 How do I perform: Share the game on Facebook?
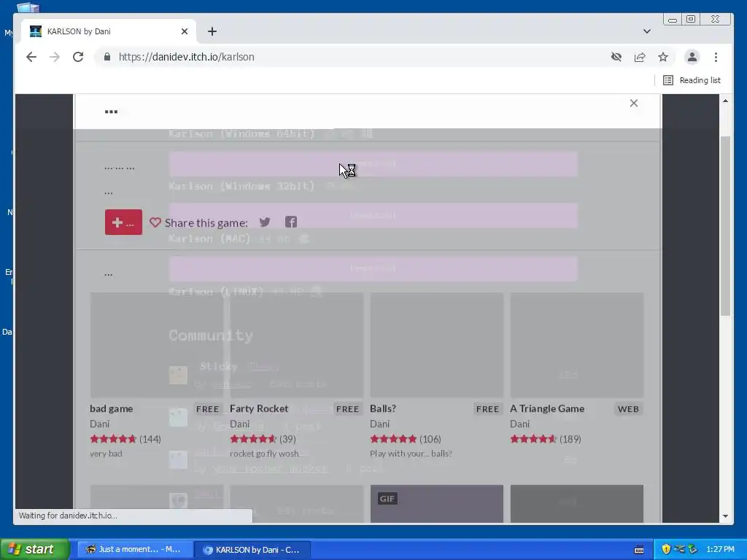(x=291, y=222)
